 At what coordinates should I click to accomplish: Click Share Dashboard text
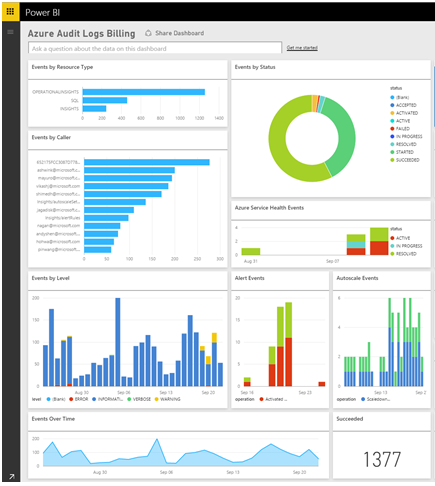(180, 33)
